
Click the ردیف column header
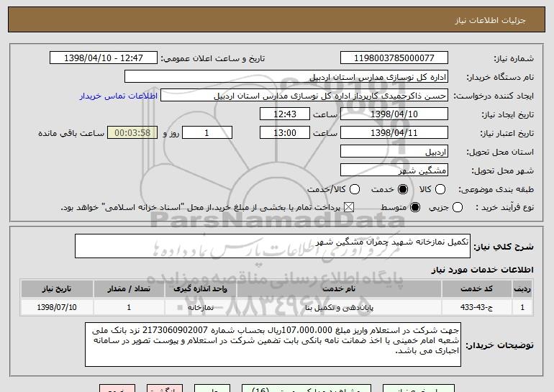coord(522,289)
